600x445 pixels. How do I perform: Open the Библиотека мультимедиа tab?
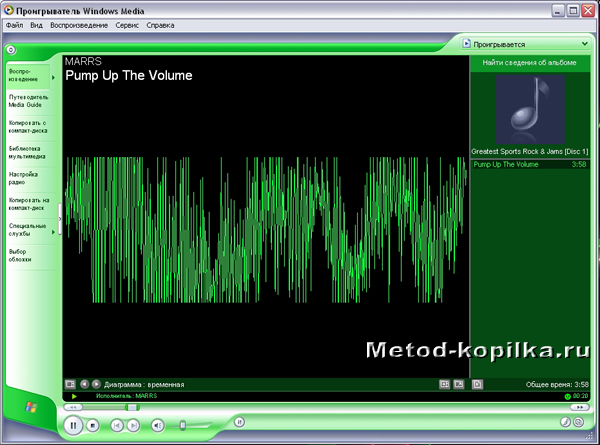[31, 152]
